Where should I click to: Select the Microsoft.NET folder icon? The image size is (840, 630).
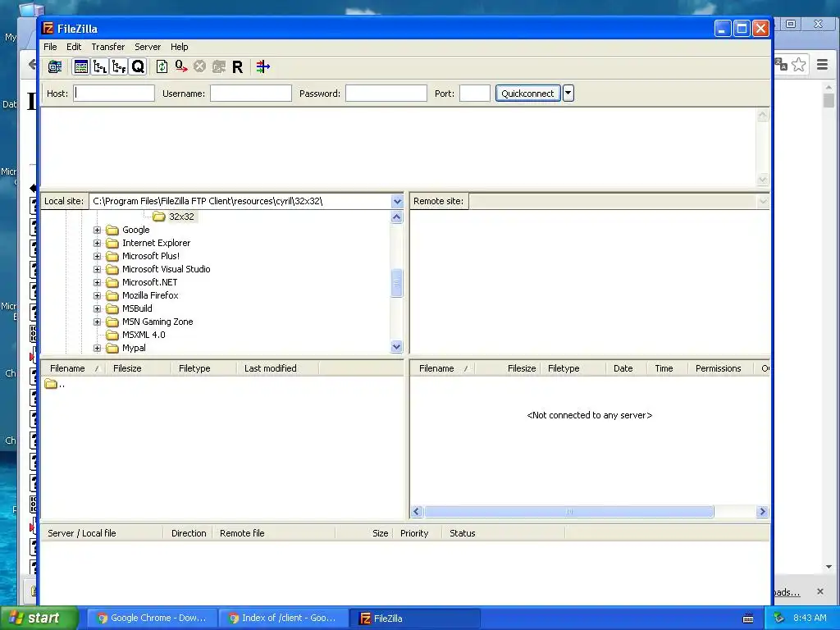pos(112,282)
